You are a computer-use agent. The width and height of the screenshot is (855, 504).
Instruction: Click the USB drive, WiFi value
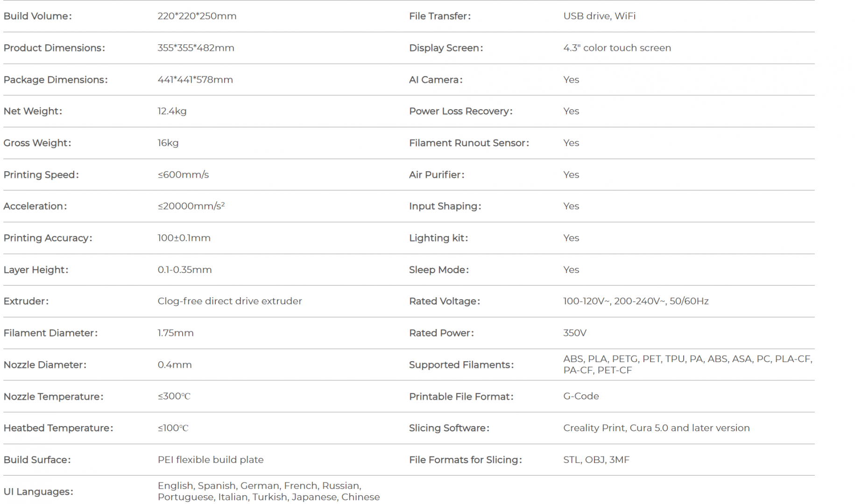point(599,16)
